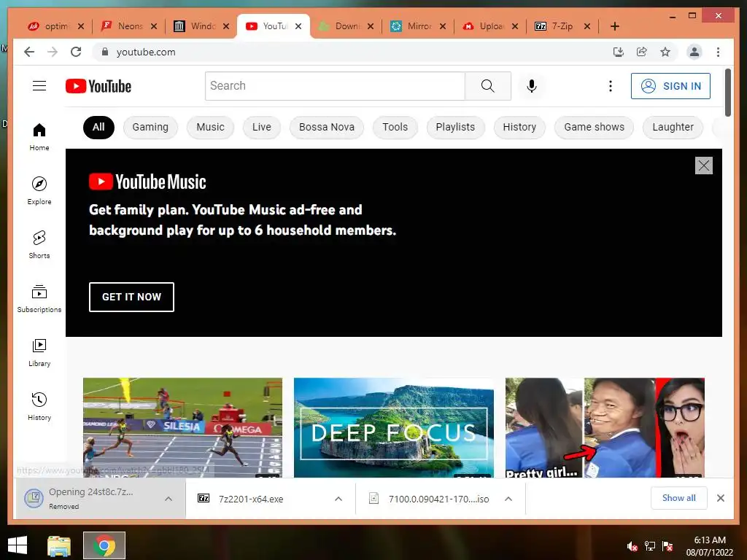Click the muted volume tray icon

(x=632, y=546)
